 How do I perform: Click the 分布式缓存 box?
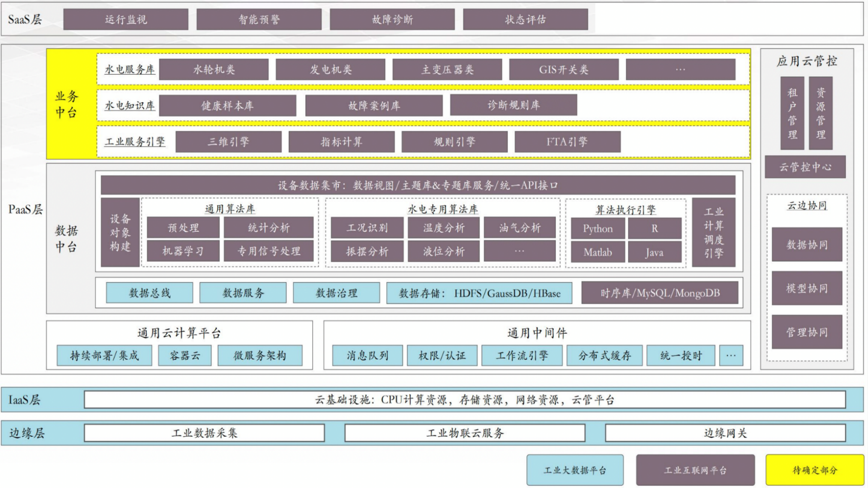(605, 355)
